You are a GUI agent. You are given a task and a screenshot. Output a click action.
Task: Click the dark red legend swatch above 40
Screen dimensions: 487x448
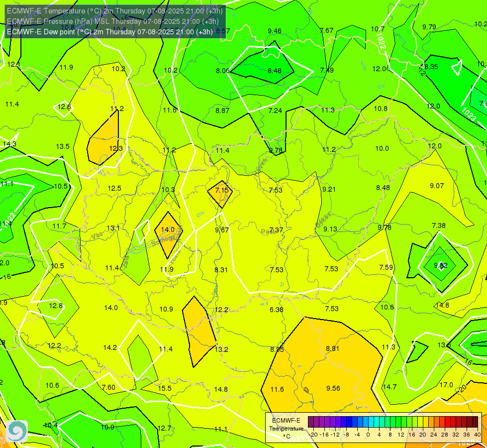(475, 422)
